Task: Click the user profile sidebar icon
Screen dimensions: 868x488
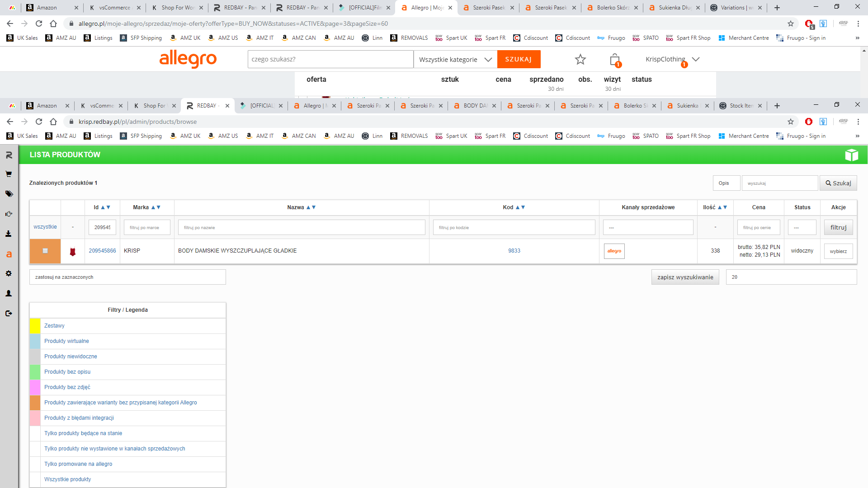Action: 9,293
